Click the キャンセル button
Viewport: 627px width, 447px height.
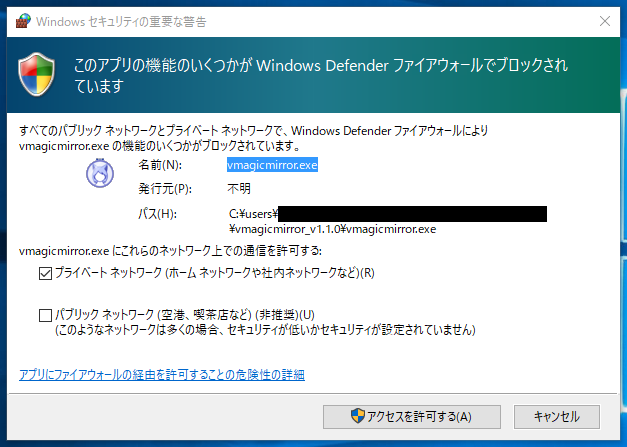[557, 417]
